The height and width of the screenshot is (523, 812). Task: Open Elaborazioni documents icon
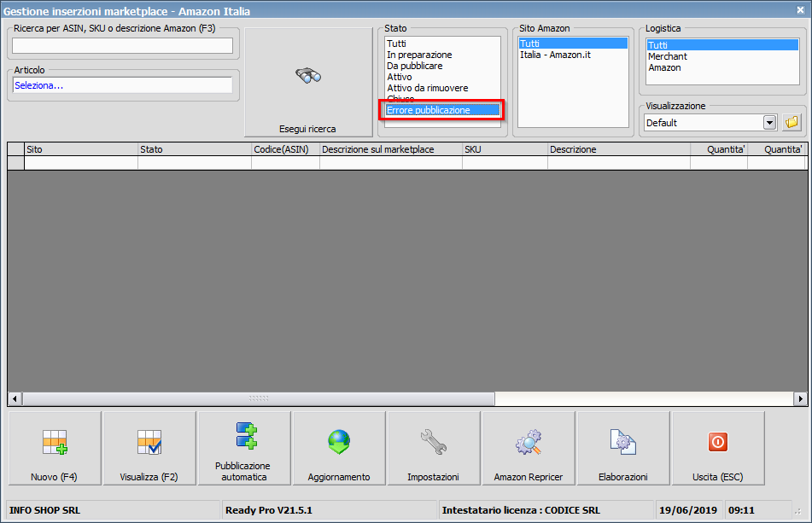[x=623, y=442]
